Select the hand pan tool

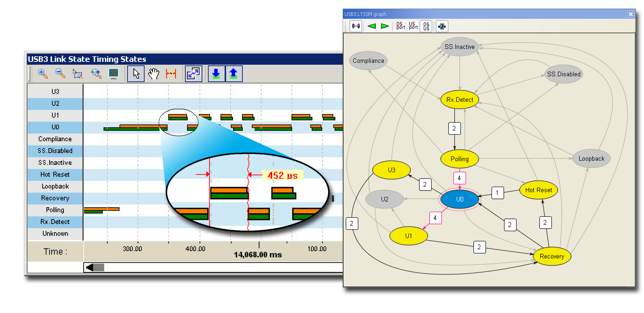154,74
